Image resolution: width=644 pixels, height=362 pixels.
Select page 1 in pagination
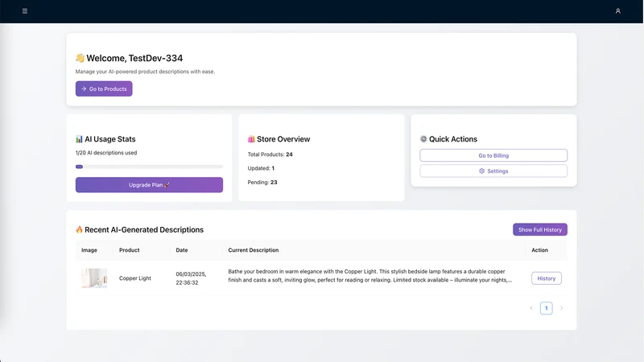point(547,308)
